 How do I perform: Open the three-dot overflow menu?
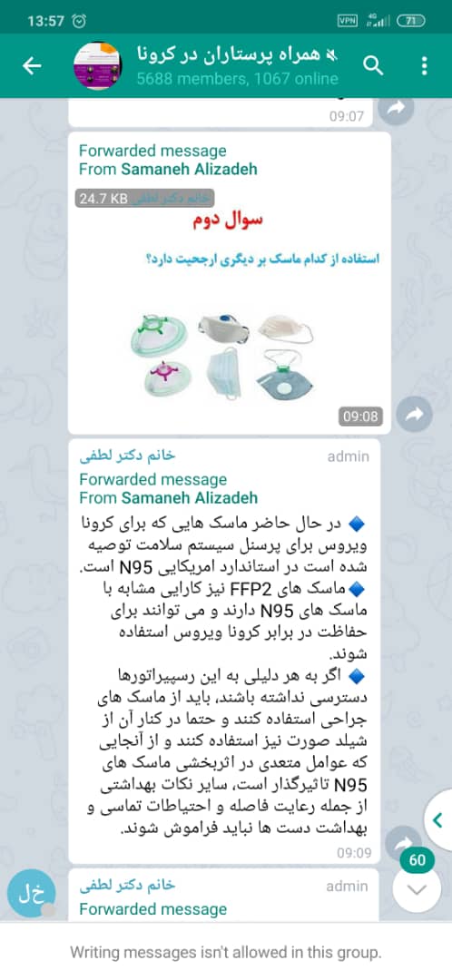point(425,65)
